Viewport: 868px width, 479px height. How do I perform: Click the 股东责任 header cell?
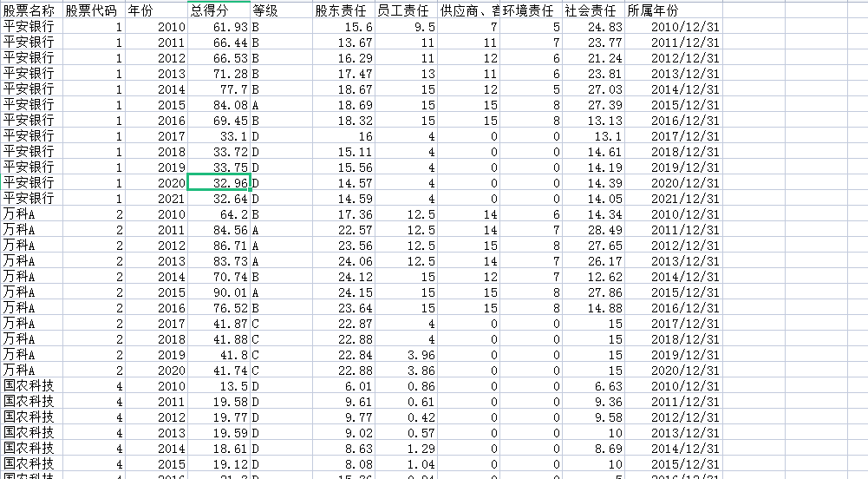(343, 10)
